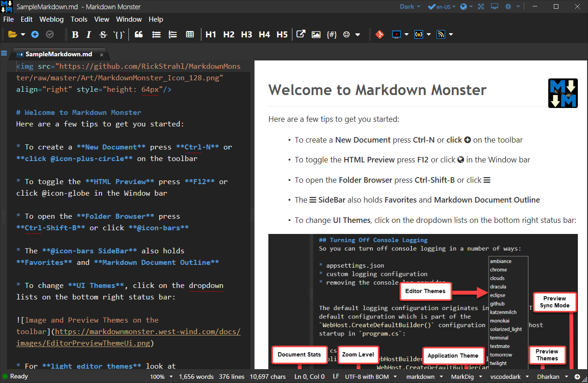Insert a numbered list
The height and width of the screenshot is (383, 588).
(x=173, y=34)
